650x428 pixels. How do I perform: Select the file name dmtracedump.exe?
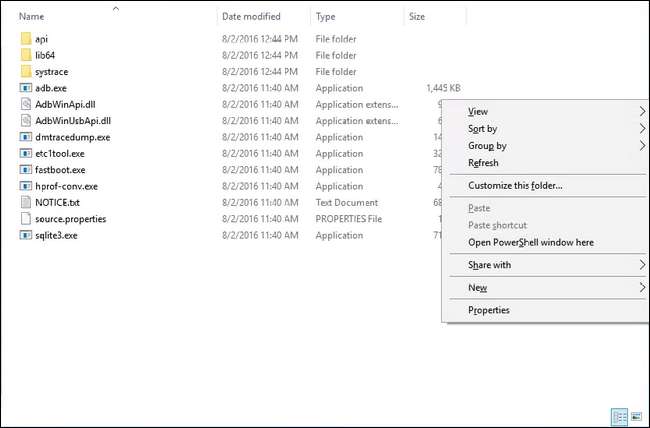[x=73, y=137]
